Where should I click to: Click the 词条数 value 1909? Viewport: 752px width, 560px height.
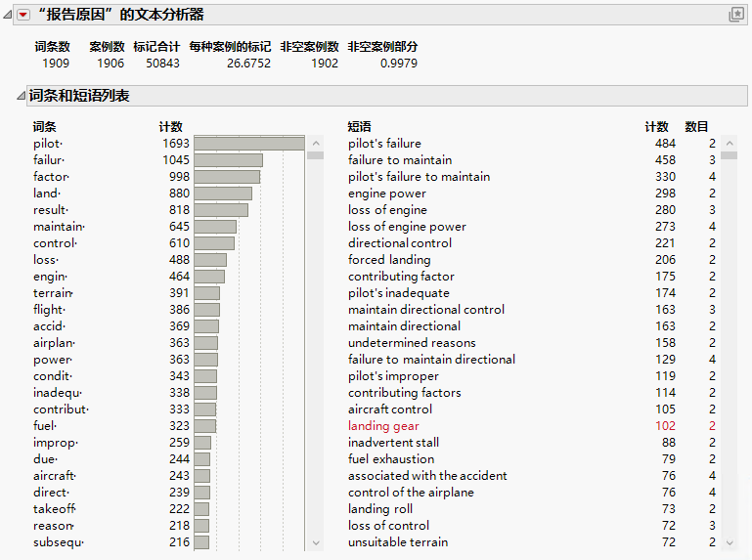point(56,64)
